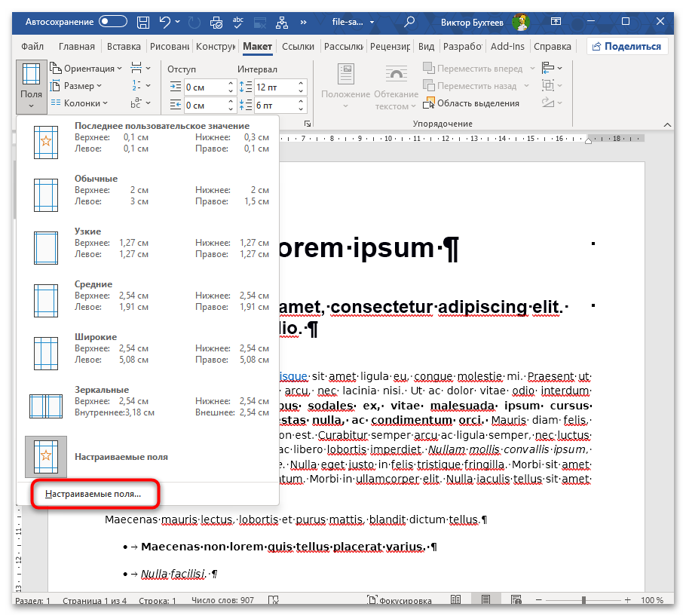The width and height of the screenshot is (686, 616).
Task: Enable Фокусировка mode in status bar
Action: click(399, 600)
